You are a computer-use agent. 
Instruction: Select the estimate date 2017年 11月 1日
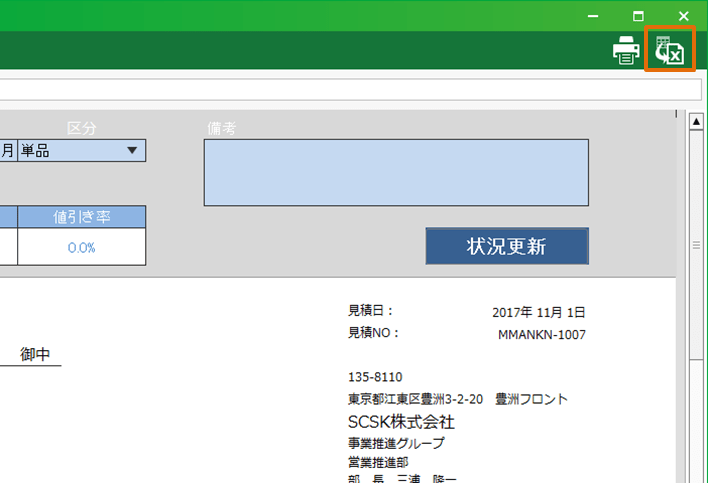click(x=538, y=312)
